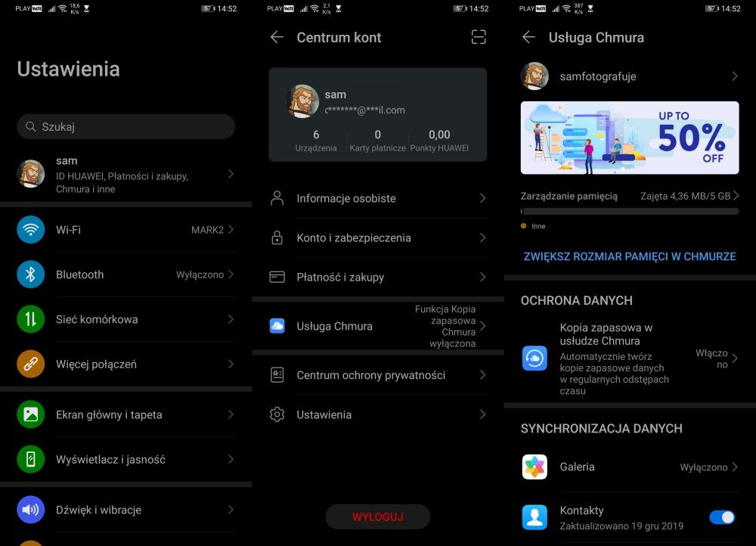Tap the Szukaj search field
This screenshot has width=756, height=546.
125,126
